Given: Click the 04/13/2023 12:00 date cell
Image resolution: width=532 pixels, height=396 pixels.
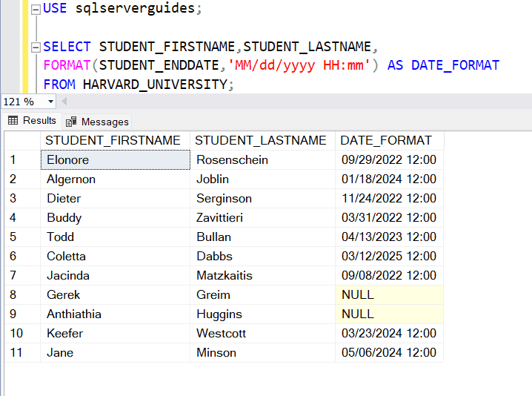Looking at the screenshot, I should click(x=389, y=237).
